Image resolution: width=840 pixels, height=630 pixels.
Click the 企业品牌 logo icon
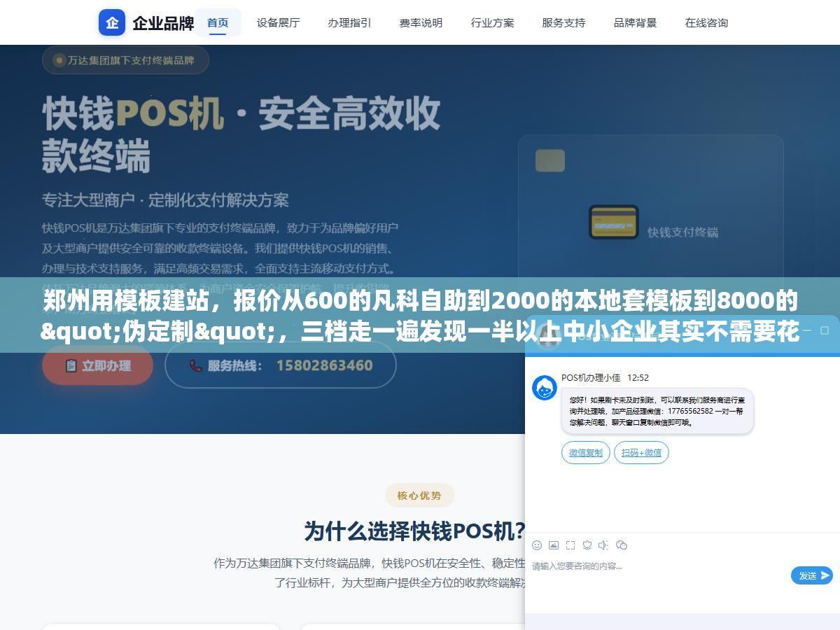112,22
